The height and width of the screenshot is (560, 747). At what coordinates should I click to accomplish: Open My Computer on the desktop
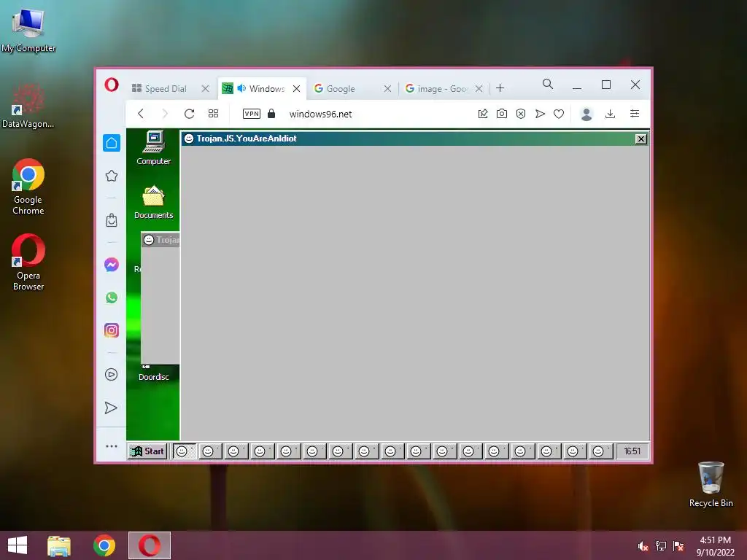[28, 29]
